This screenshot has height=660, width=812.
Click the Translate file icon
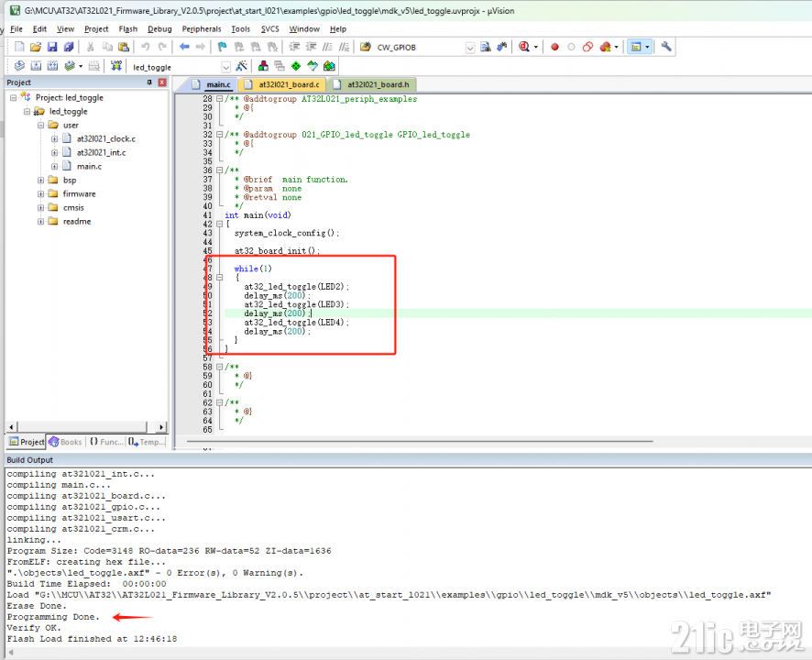(19, 66)
